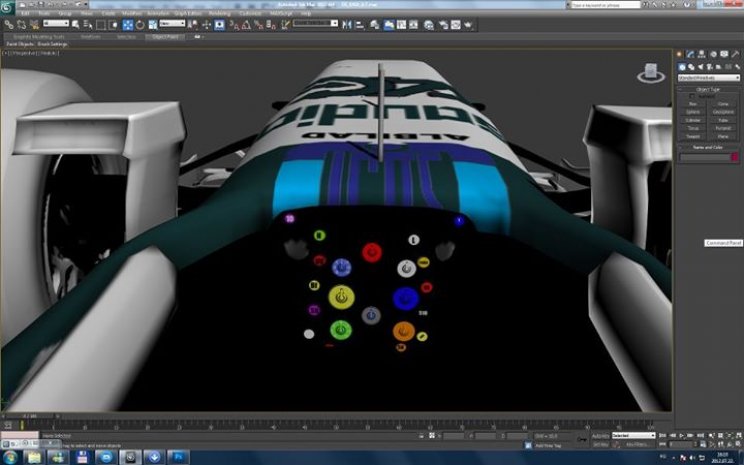This screenshot has width=744, height=465.
Task: Toggle Auto Key animation mode
Action: [x=600, y=436]
